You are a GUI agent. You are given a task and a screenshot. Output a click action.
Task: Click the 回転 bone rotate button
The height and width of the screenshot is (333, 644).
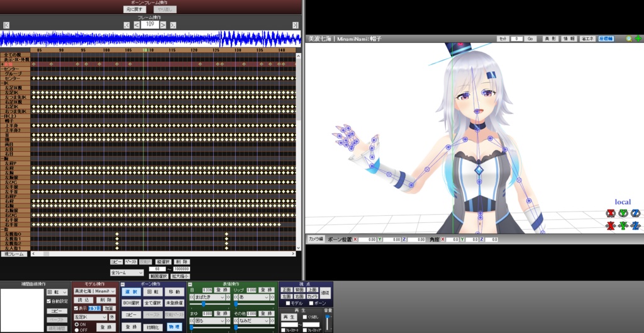coord(153,292)
